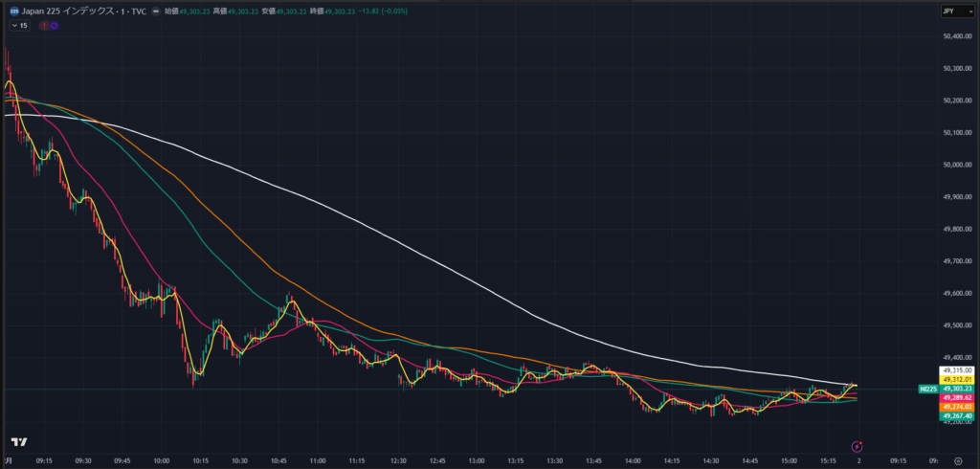Click the 15:15 marker on time axis

829,460
